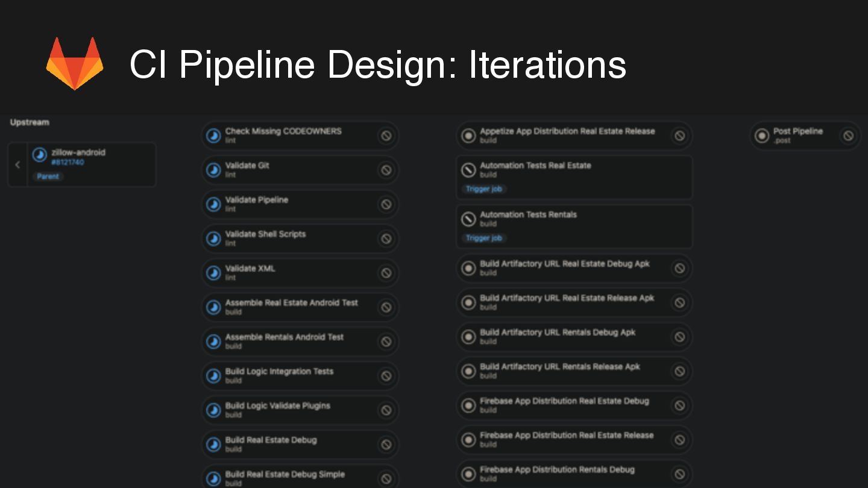868x488 pixels.
Task: Cancel Build Artifactory URL Rentals Debug Apk
Action: click(x=679, y=337)
